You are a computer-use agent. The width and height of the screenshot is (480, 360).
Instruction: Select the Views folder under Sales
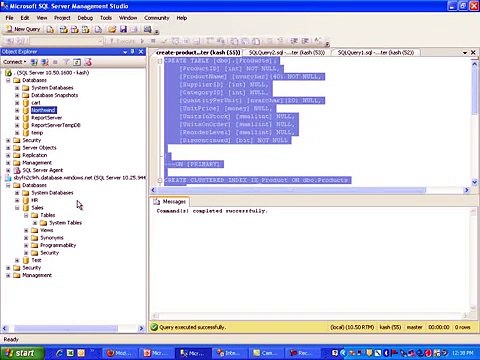[x=46, y=230]
